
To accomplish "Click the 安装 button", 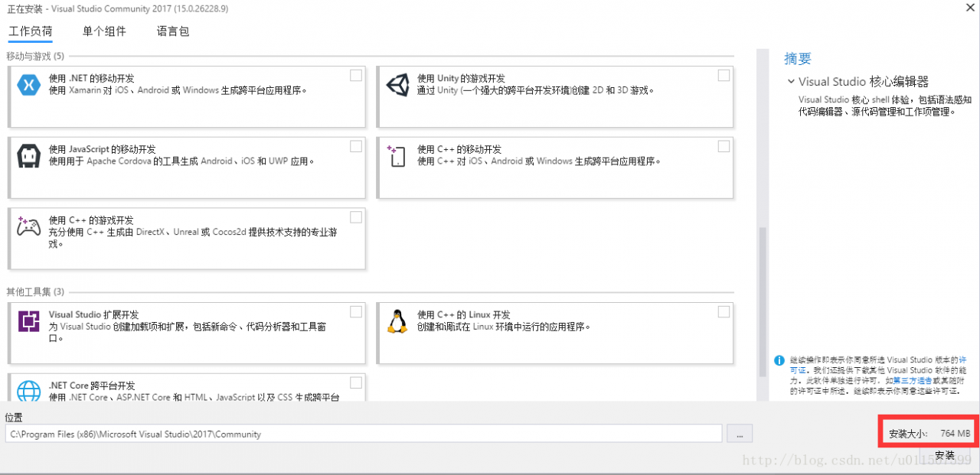I will 945,456.
